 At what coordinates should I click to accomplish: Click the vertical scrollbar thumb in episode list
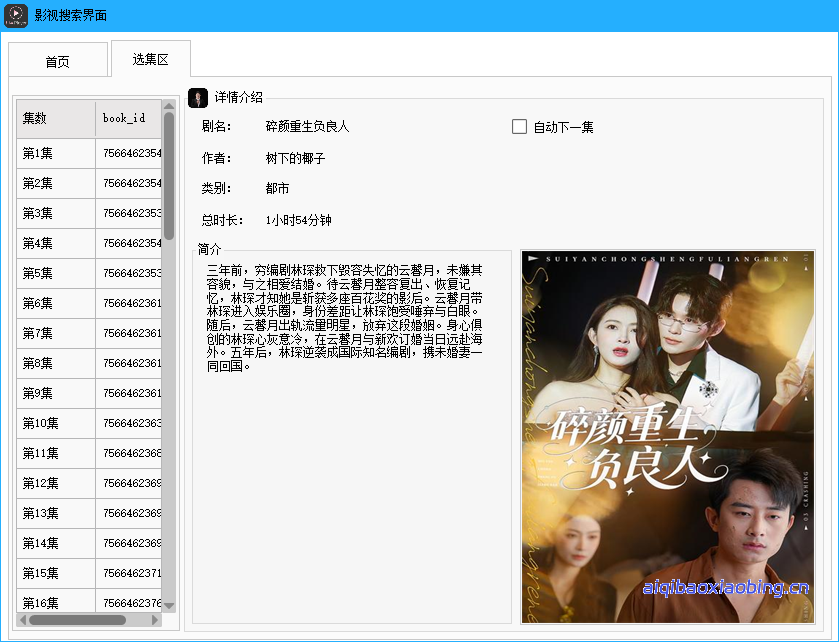tap(169, 175)
